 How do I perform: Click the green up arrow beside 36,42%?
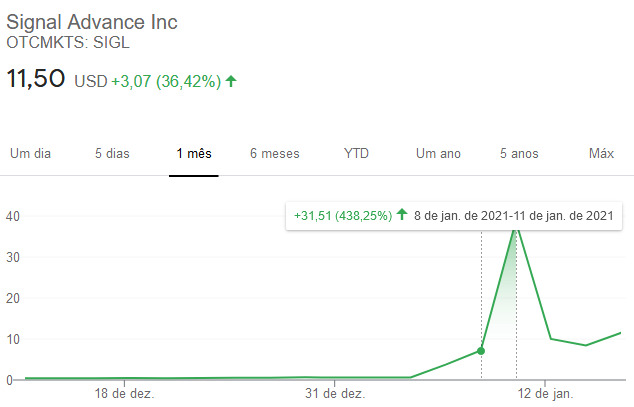pos(231,81)
